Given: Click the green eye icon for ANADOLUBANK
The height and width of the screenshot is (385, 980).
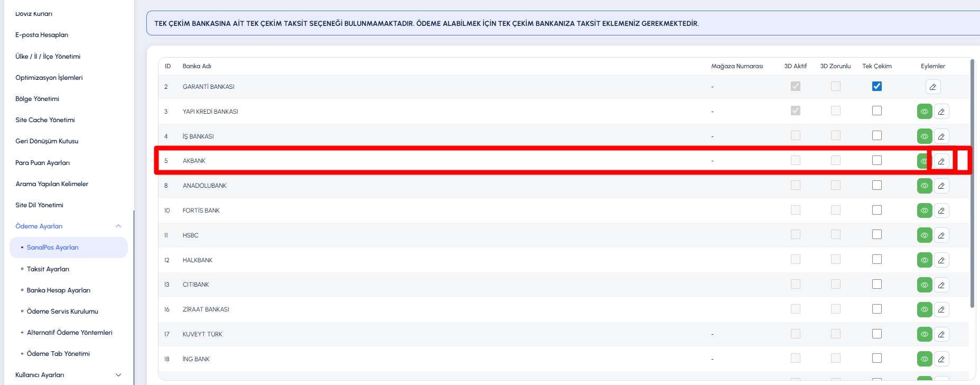Looking at the screenshot, I should tap(925, 186).
